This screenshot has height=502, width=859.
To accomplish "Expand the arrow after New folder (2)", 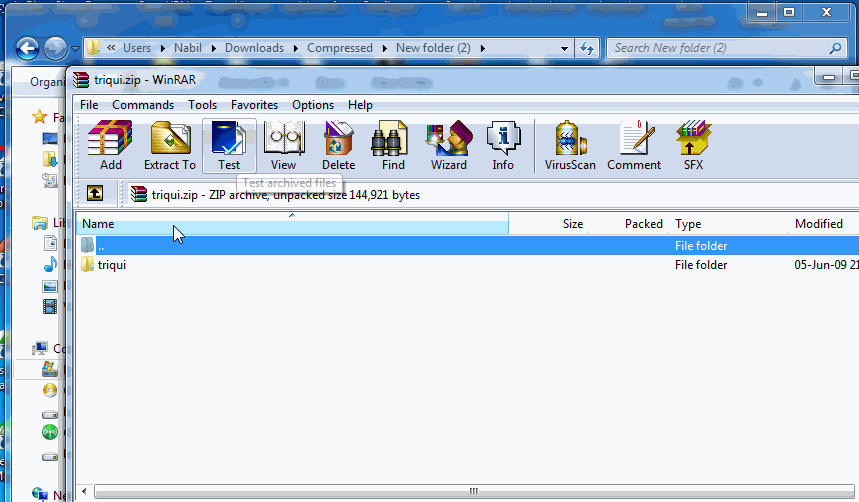I will coord(483,48).
